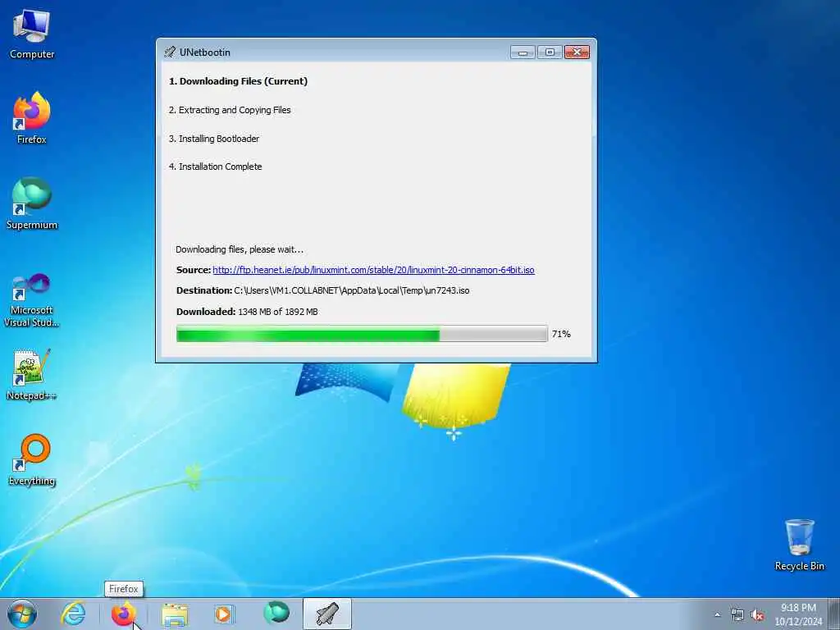Screen dimensions: 840x630
Task: Open Windows Explorer folder icon in taskbar
Action: (x=175, y=614)
